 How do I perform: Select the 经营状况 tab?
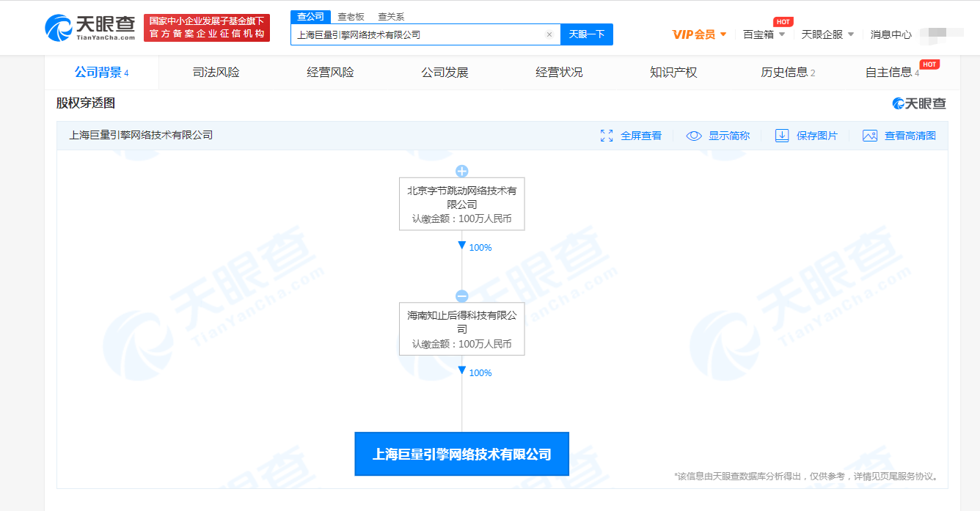pyautogui.click(x=559, y=73)
